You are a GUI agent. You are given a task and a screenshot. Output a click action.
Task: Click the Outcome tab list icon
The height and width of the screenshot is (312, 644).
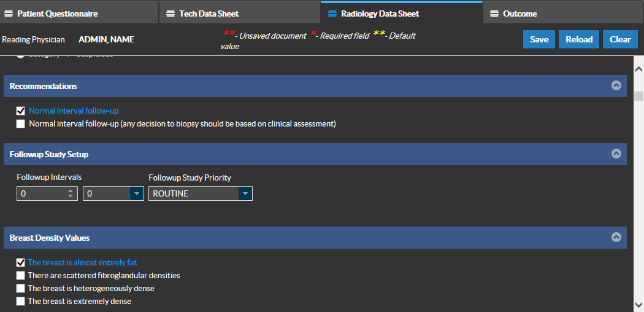(494, 14)
